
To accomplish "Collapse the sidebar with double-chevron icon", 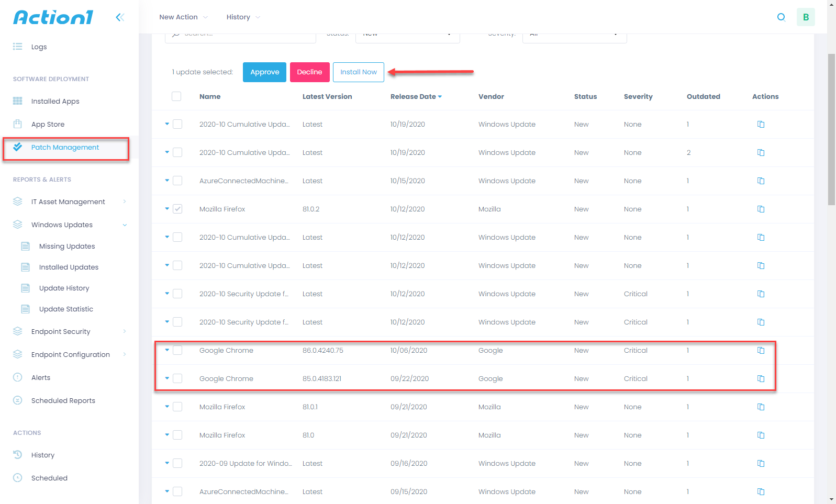I will [x=120, y=17].
